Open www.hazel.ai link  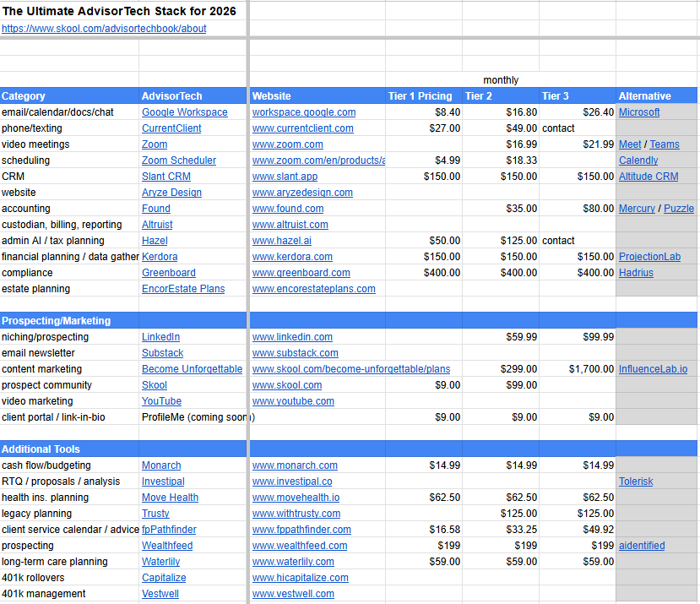[282, 241]
